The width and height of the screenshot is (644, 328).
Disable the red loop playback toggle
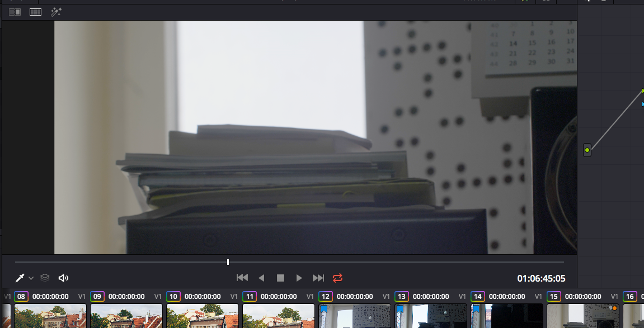[x=337, y=278]
